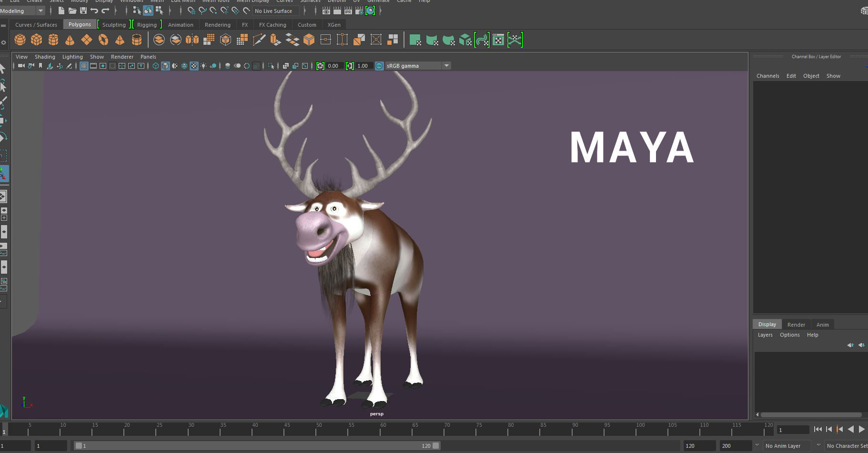Open the Options menu in Layer Editor
The image size is (868, 453).
789,335
